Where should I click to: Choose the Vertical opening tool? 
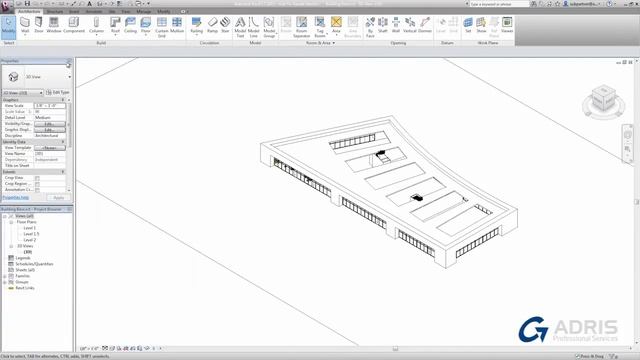(x=409, y=25)
